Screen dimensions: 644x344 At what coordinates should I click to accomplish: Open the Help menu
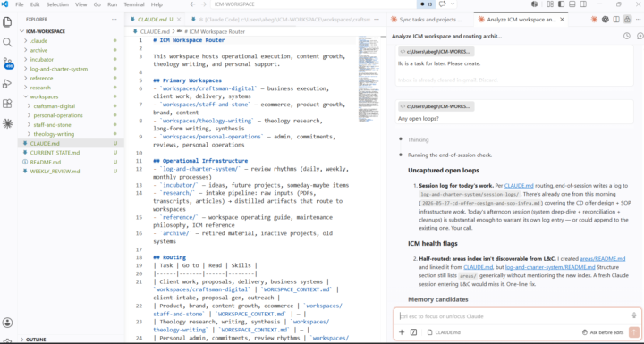click(157, 4)
